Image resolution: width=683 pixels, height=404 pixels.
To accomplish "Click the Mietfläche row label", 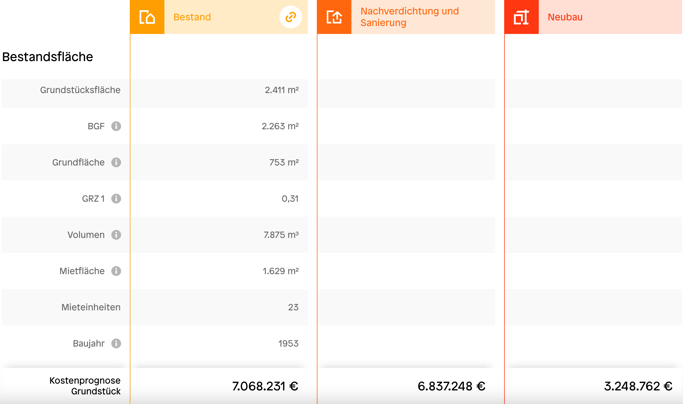I will tap(82, 271).
